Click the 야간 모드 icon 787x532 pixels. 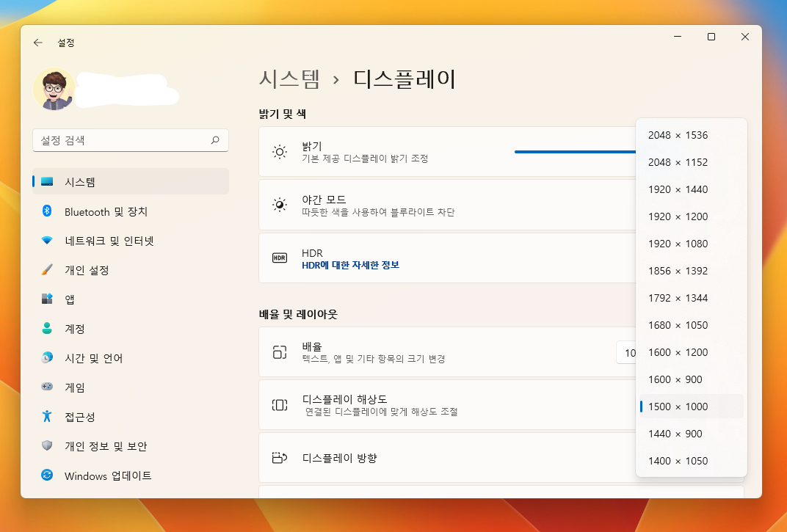(x=280, y=205)
